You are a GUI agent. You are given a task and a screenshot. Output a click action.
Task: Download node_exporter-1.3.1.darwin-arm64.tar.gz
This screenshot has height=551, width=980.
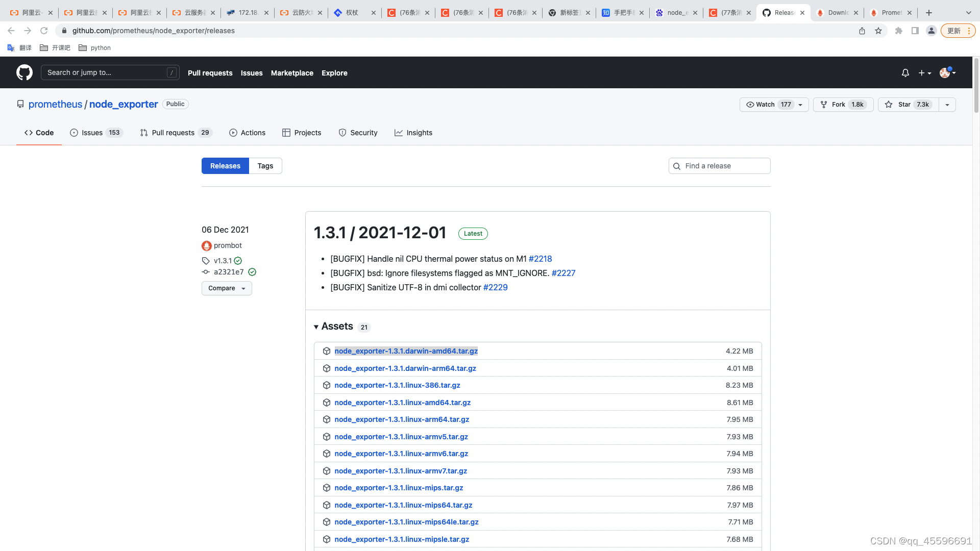pyautogui.click(x=405, y=368)
